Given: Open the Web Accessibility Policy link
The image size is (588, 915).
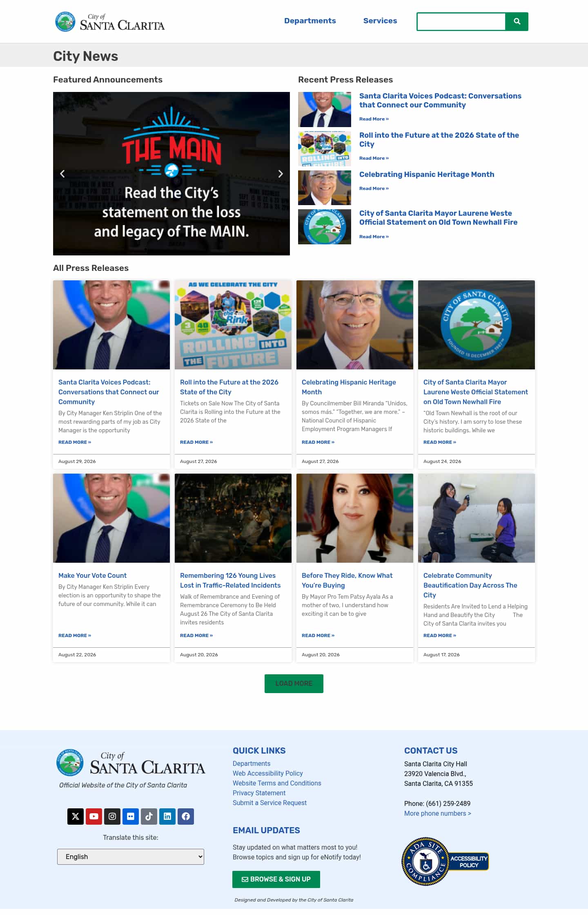Looking at the screenshot, I should (x=268, y=773).
